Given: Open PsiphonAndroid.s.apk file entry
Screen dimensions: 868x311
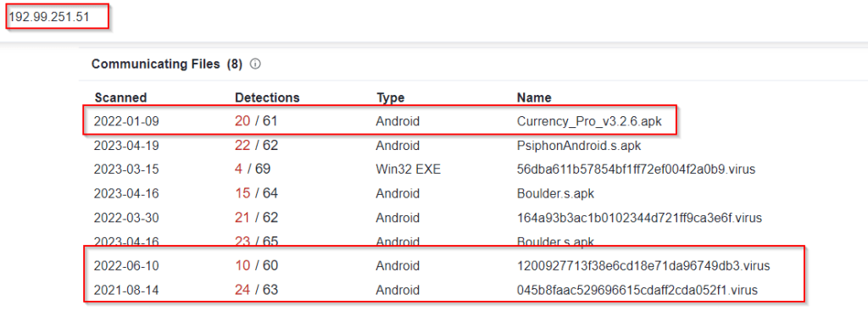Looking at the screenshot, I should pyautogui.click(x=579, y=146).
